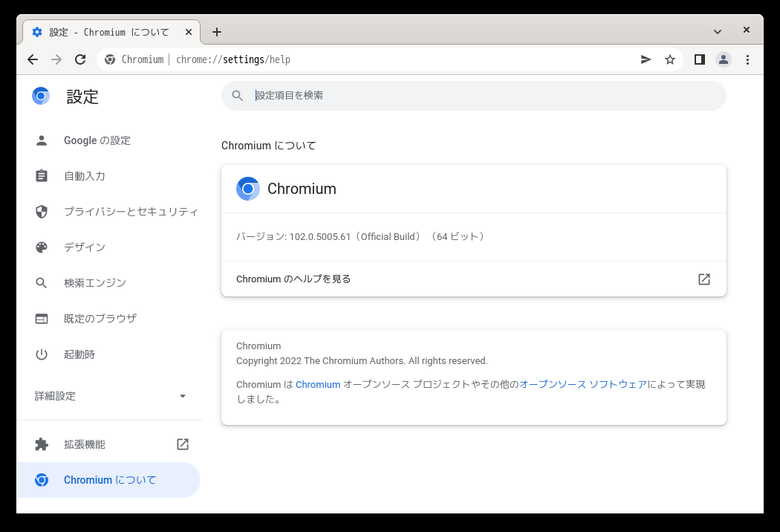The image size is (780, 532).
Task: Focus the 設定項目を検索 search field
Action: click(474, 96)
